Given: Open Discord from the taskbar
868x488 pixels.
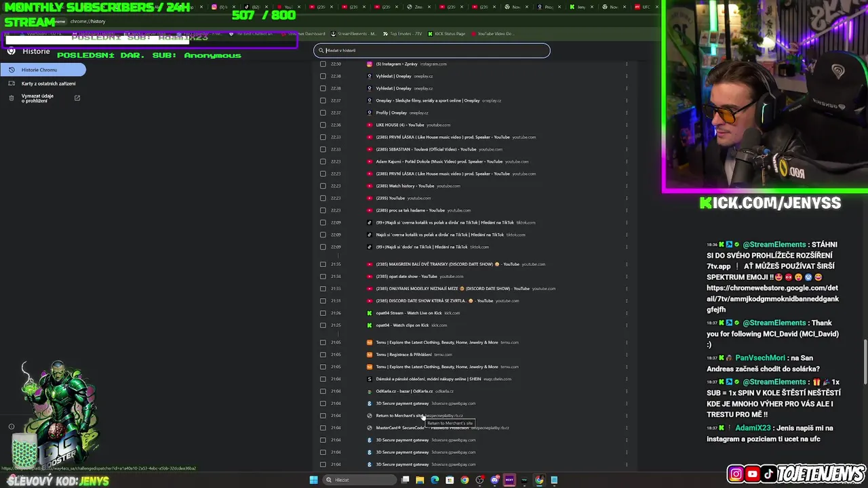Looking at the screenshot, I should (494, 480).
